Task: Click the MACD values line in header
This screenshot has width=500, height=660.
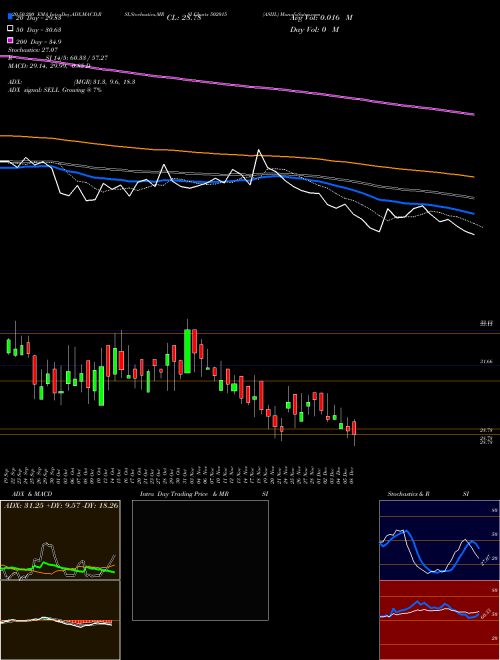Action: coord(49,66)
